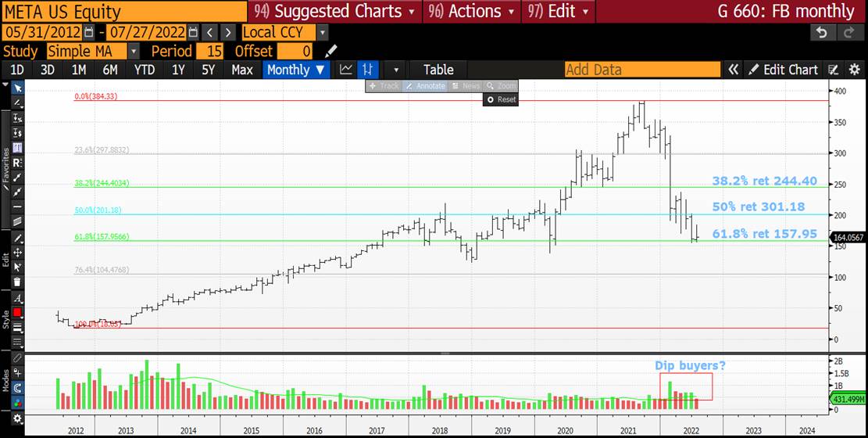The width and height of the screenshot is (868, 438).
Task: Select the dollar change measure tool
Action: 17,133
